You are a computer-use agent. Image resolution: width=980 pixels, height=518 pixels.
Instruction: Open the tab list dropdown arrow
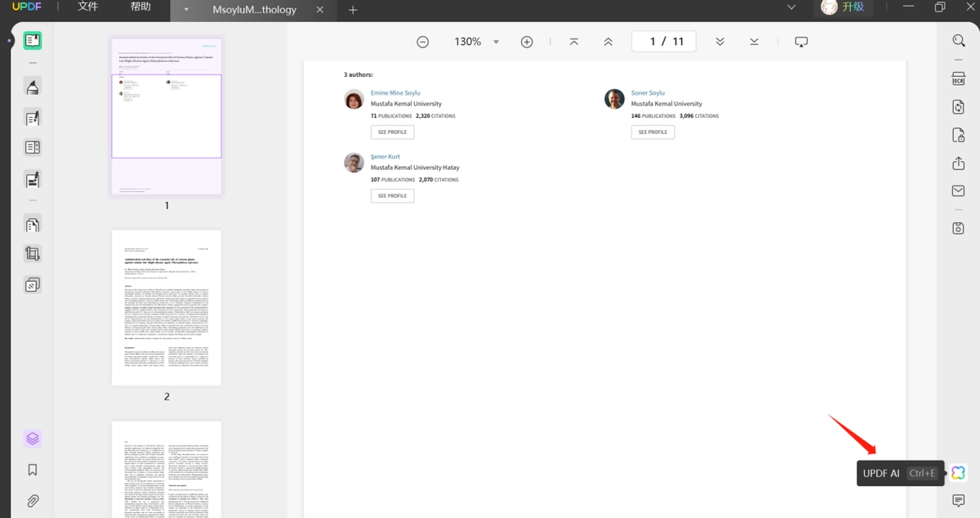[186, 11]
